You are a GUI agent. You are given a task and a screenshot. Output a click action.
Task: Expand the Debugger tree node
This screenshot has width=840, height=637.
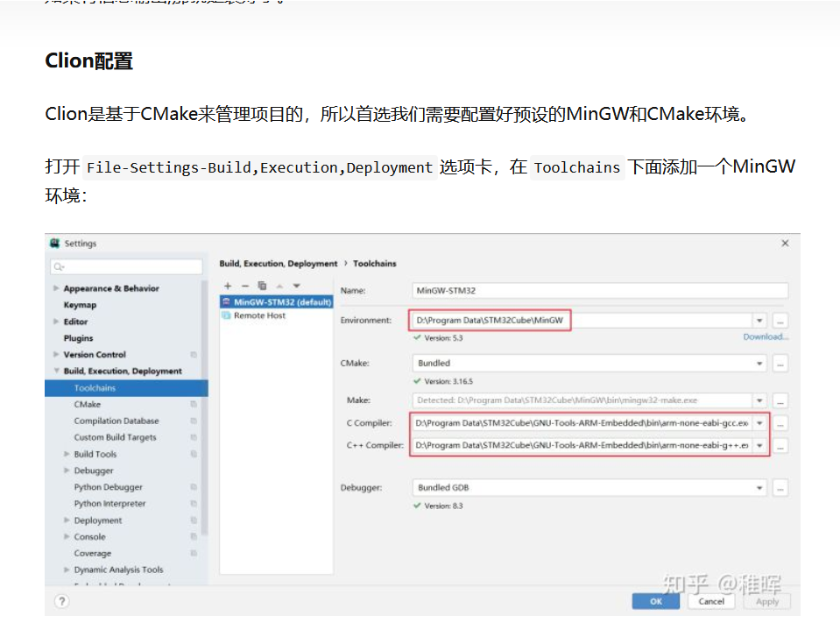67,471
